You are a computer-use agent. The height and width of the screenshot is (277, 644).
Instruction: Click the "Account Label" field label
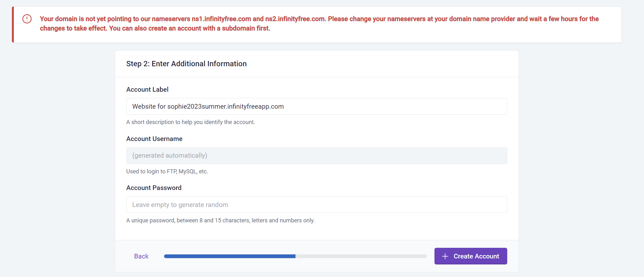tap(147, 90)
